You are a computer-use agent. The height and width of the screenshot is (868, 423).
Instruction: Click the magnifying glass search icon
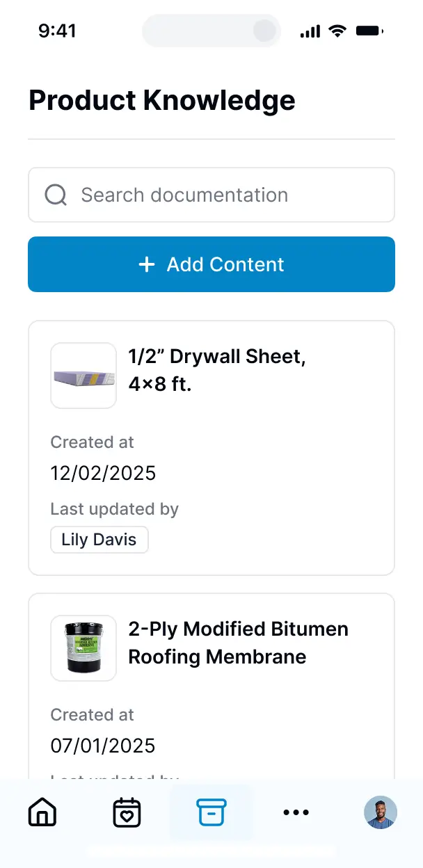coord(55,195)
